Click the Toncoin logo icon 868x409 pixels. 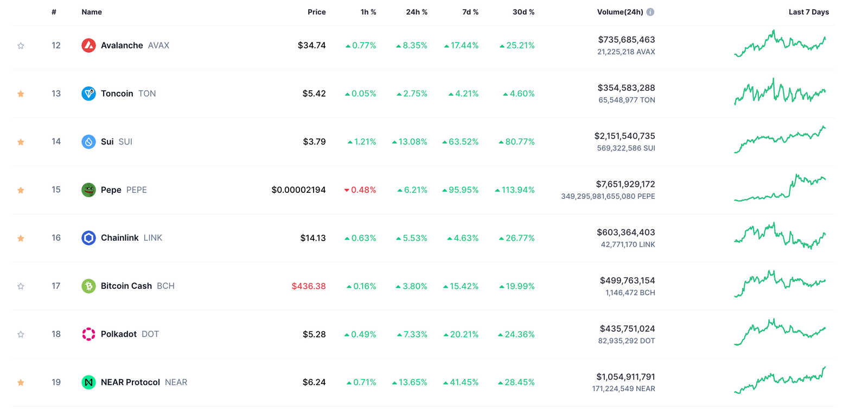coord(88,93)
